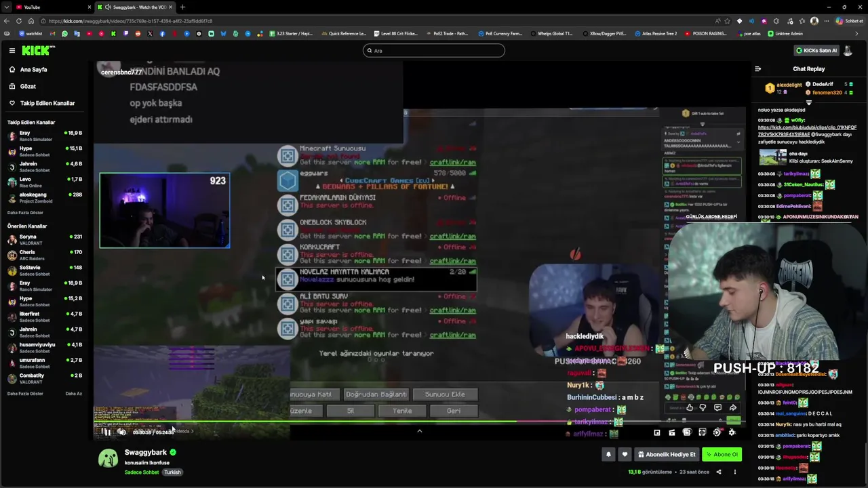Open Swaggybark's channel avatar
Image resolution: width=868 pixels, height=488 pixels.
pyautogui.click(x=108, y=459)
